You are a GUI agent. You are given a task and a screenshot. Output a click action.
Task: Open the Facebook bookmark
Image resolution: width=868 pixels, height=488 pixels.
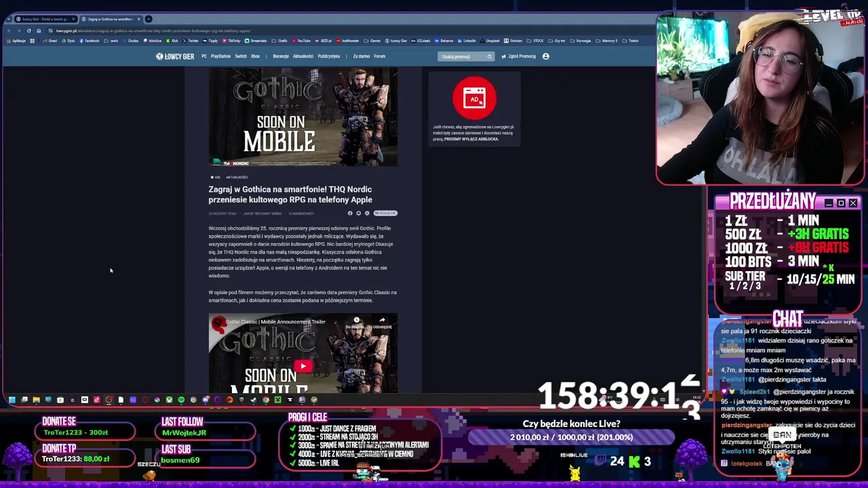click(x=89, y=41)
